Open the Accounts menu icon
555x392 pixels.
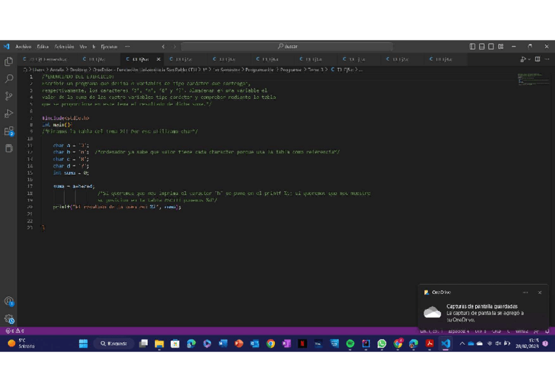[9, 302]
